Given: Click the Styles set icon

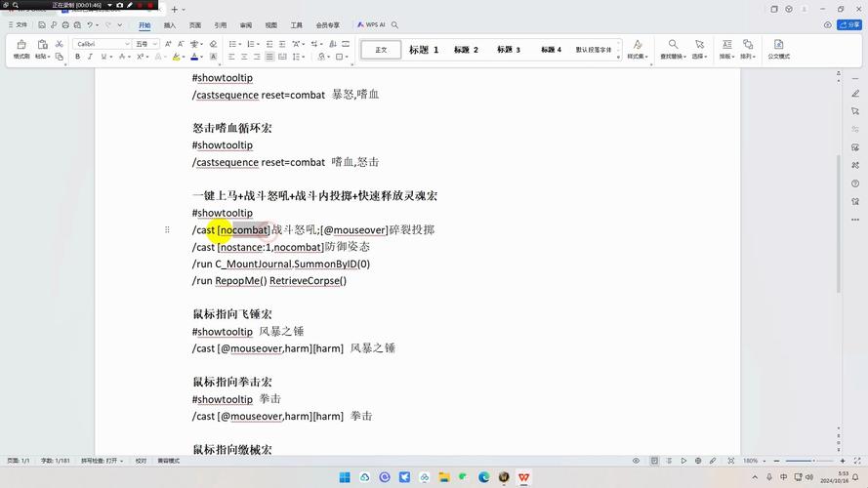Looking at the screenshot, I should click(638, 44).
